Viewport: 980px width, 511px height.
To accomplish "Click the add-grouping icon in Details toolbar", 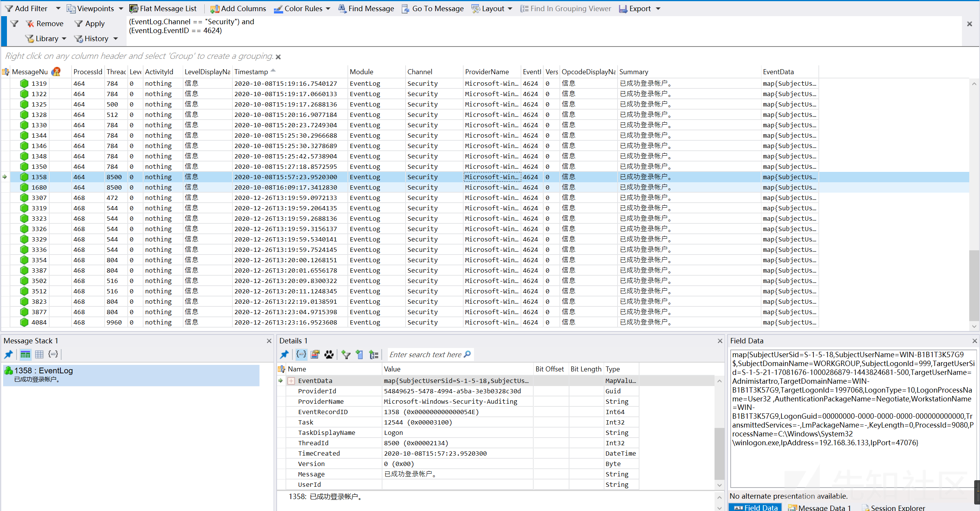I will point(374,354).
